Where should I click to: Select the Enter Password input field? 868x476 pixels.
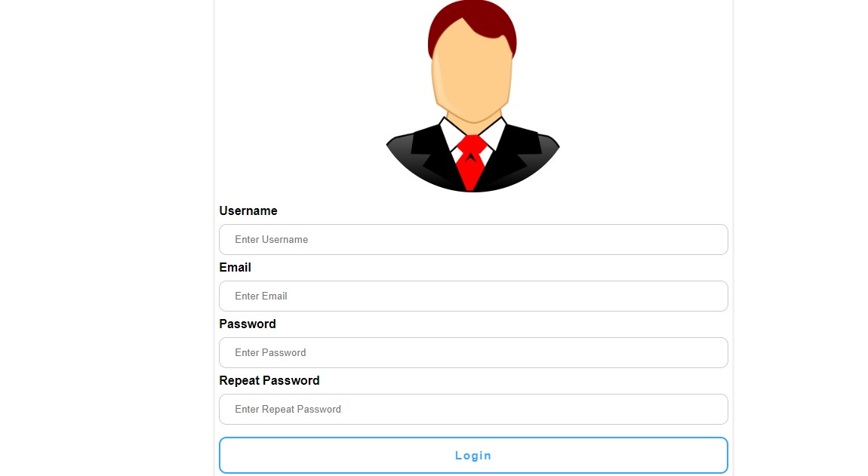click(473, 352)
